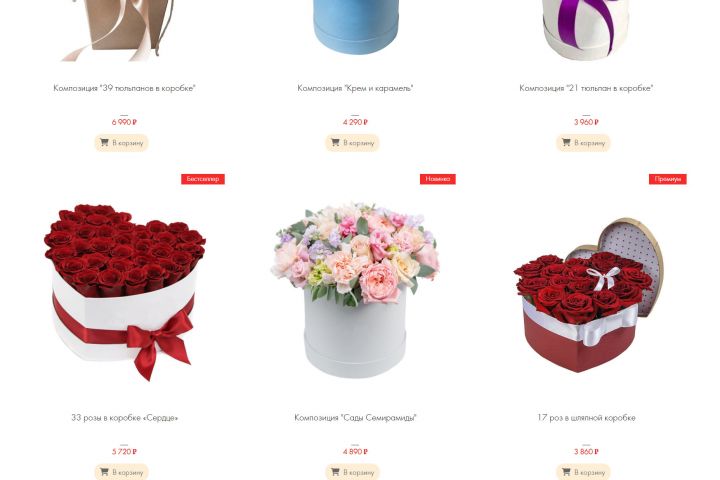The height and width of the screenshot is (480, 720).
Task: Open 'Композиция 39 тюльпанов в коробке' title link
Action: [x=124, y=88]
